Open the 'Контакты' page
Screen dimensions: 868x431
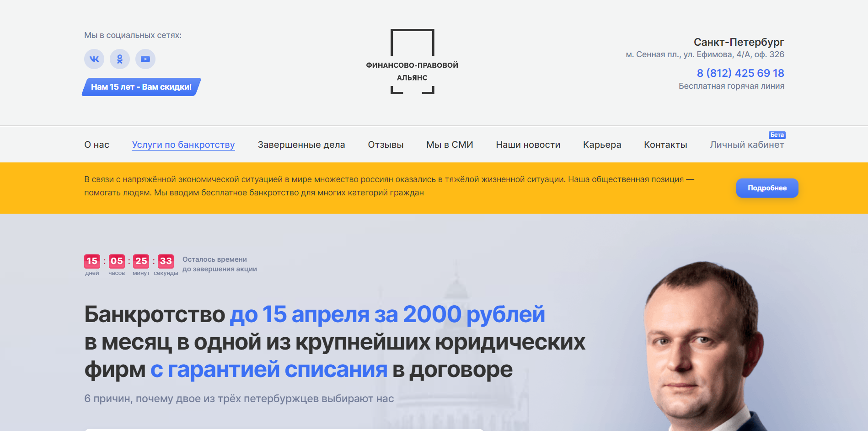(665, 145)
